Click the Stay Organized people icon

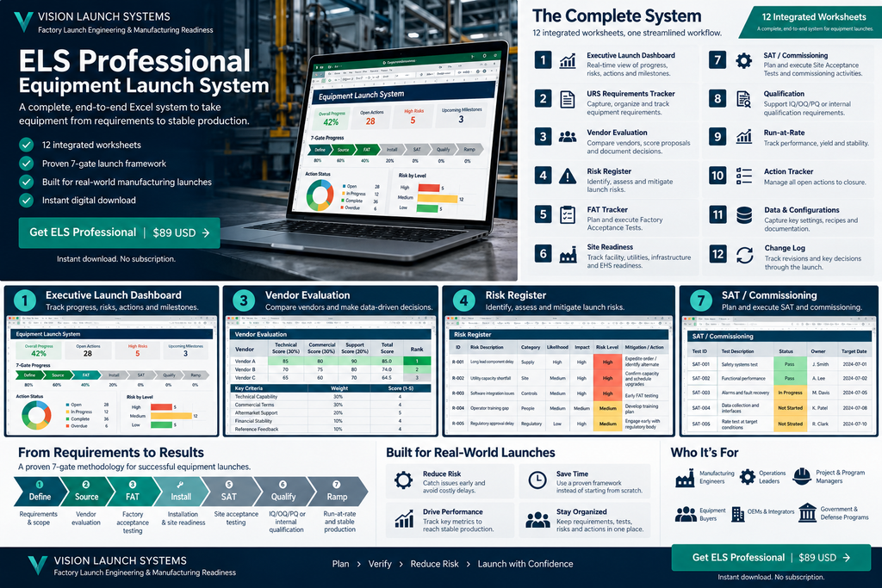pos(537,520)
